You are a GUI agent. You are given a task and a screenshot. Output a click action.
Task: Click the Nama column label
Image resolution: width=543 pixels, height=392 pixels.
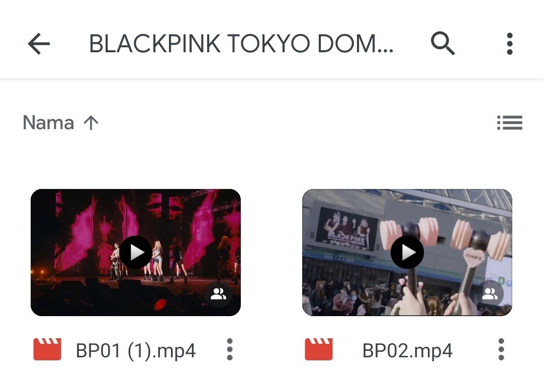48,123
